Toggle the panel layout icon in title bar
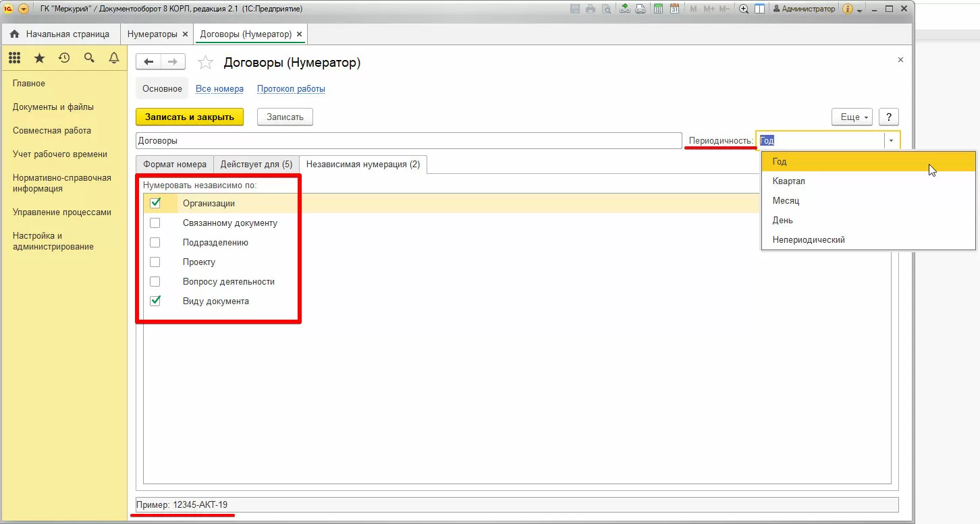The image size is (980, 524). coord(760,9)
